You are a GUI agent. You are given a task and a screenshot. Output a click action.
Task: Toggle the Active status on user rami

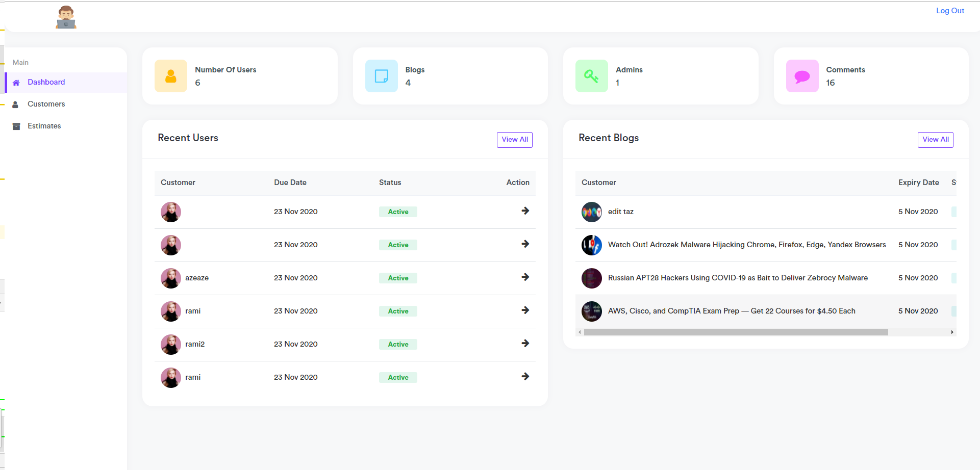397,311
